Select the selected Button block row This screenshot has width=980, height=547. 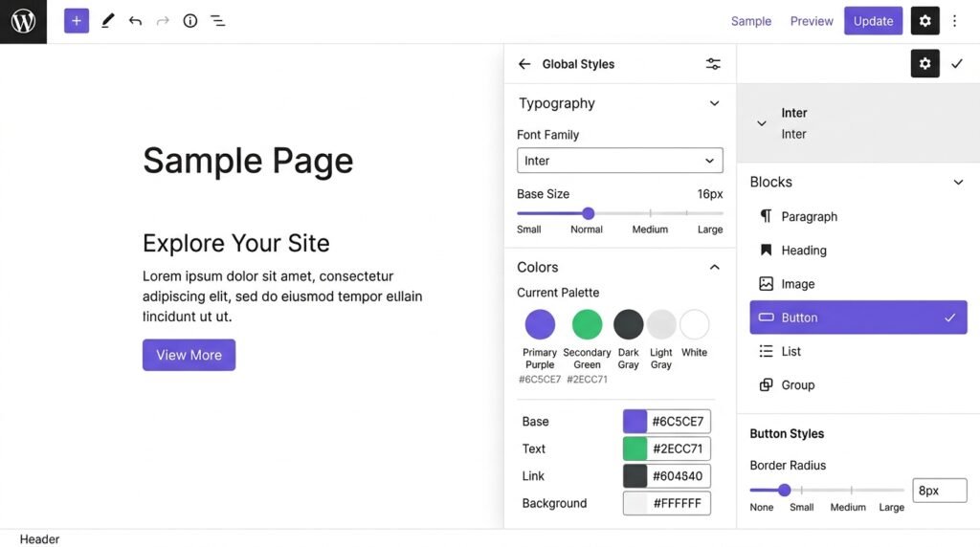click(x=858, y=317)
